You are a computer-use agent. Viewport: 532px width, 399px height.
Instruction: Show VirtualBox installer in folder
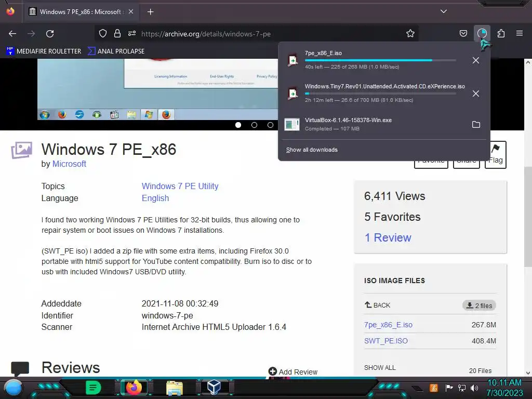476,125
